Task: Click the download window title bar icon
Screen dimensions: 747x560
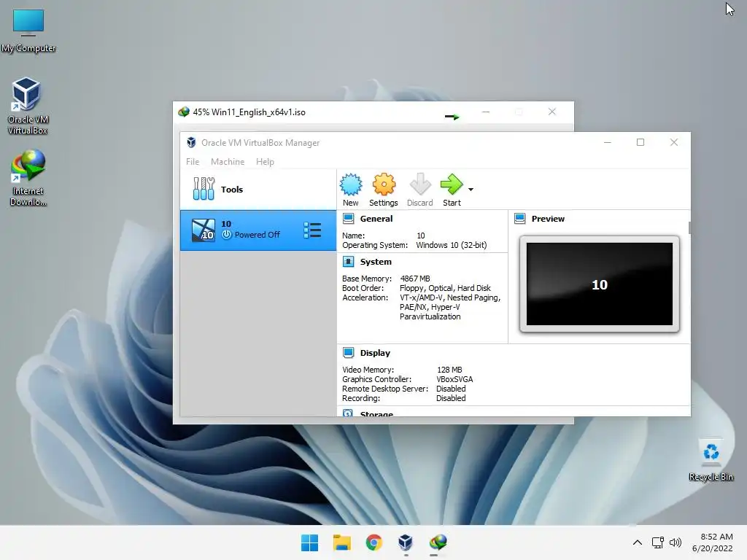Action: pos(184,112)
